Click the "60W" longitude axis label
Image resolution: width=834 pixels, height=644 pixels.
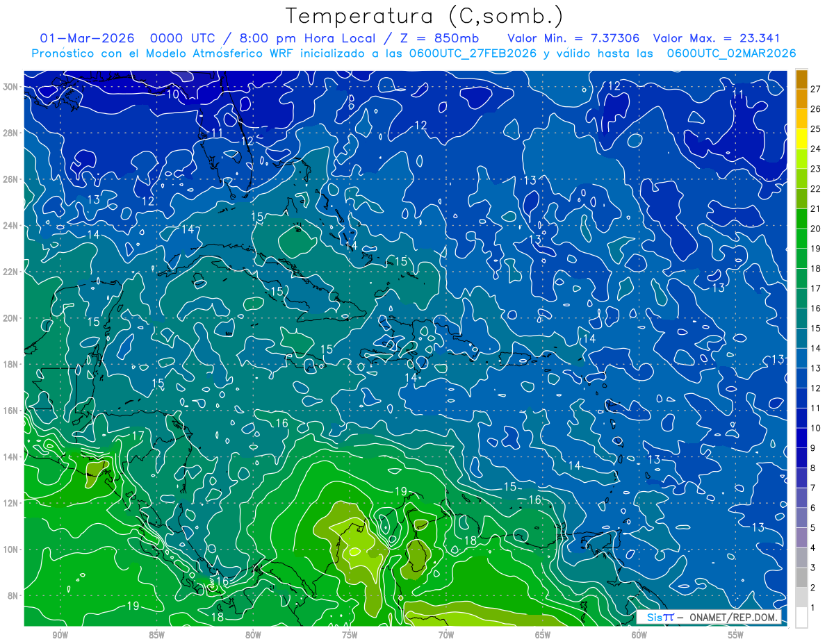point(639,635)
